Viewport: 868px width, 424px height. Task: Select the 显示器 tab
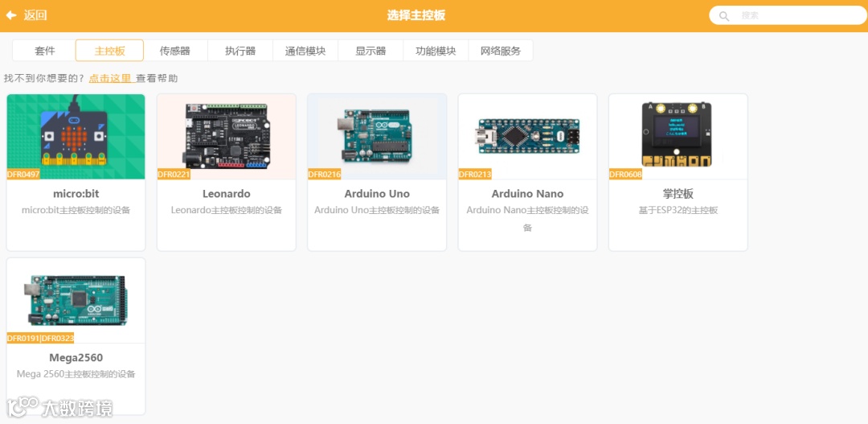tap(371, 51)
